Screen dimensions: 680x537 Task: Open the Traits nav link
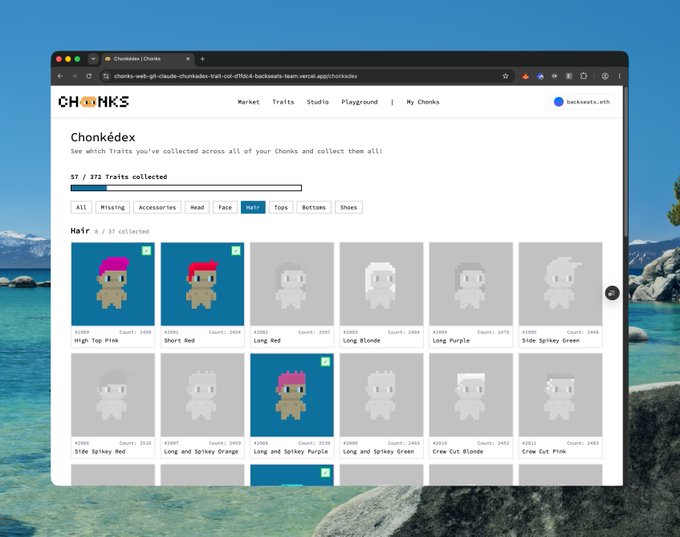[x=283, y=102]
